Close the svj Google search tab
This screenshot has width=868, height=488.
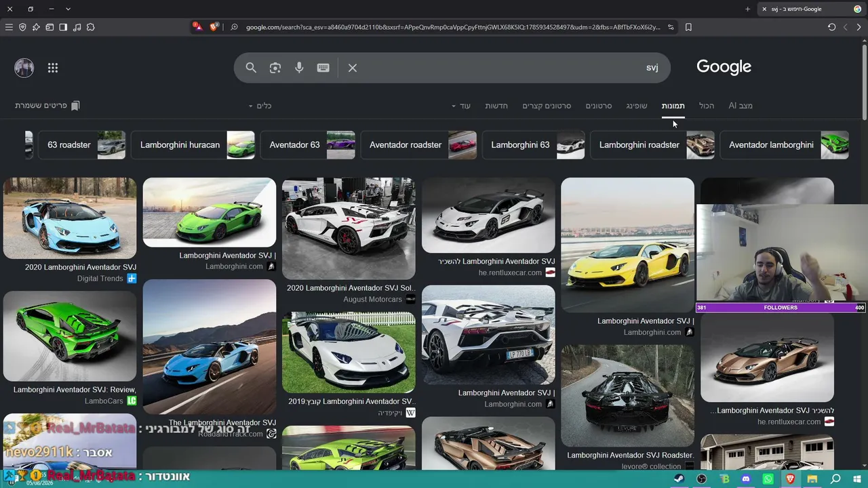[764, 9]
